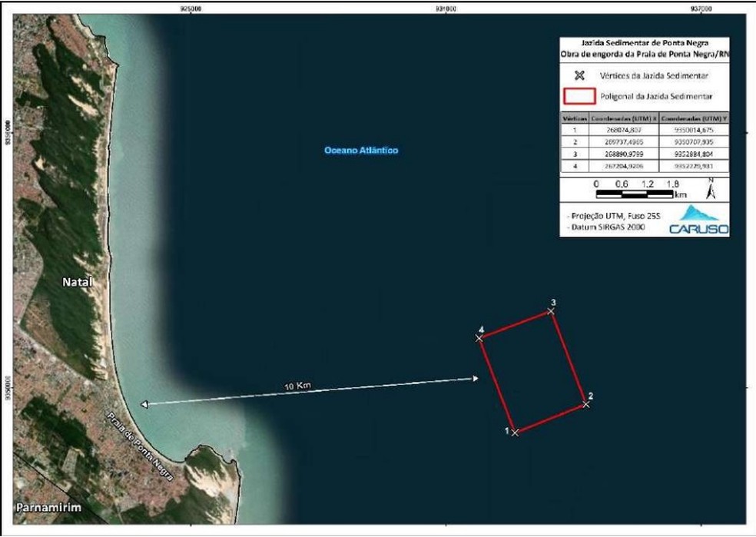Click the '1.8' scale bar number

click(672, 184)
